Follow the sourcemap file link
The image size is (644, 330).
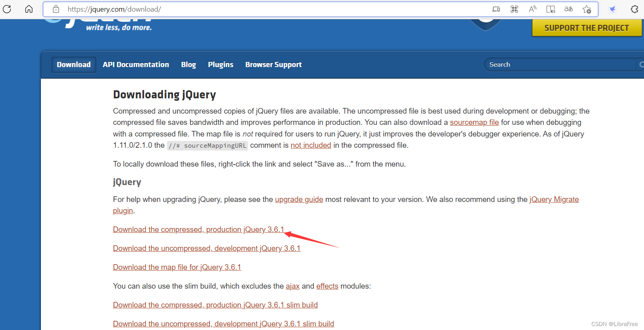pyautogui.click(x=474, y=122)
